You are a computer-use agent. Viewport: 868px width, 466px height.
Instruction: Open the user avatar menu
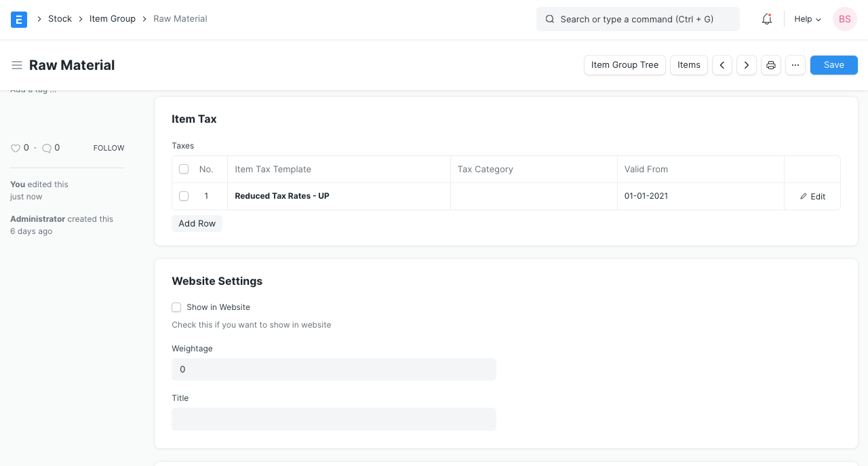pos(844,19)
